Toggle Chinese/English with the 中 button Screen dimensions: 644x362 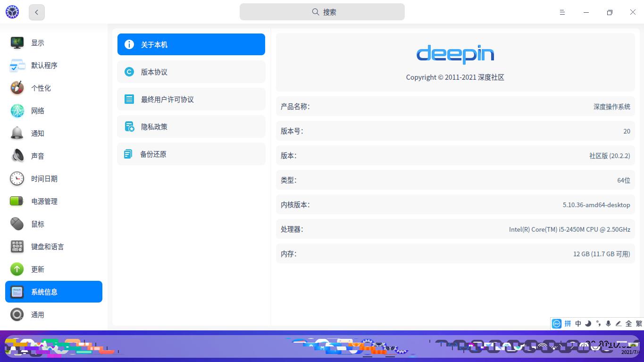pos(578,323)
